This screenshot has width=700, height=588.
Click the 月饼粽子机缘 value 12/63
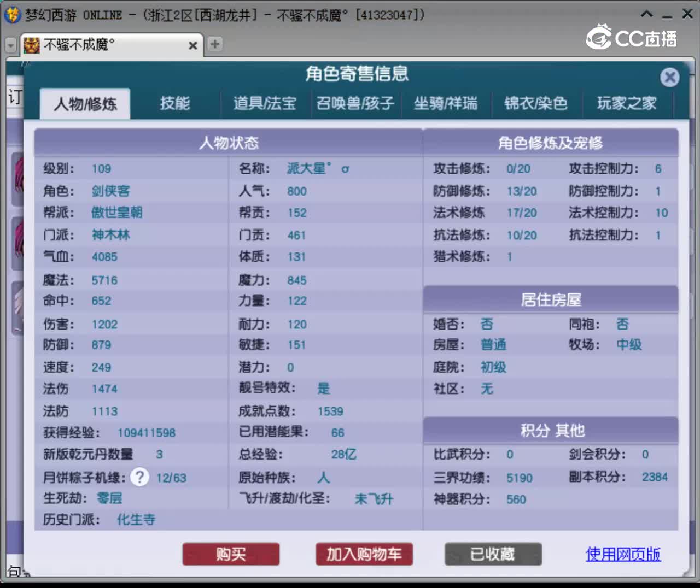(171, 478)
